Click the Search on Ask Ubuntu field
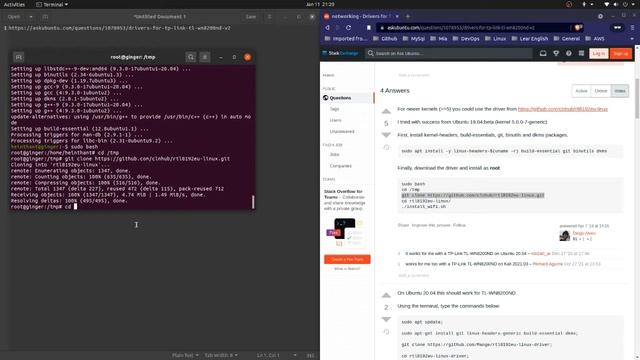This screenshot has width=640, height=360. coord(448,53)
